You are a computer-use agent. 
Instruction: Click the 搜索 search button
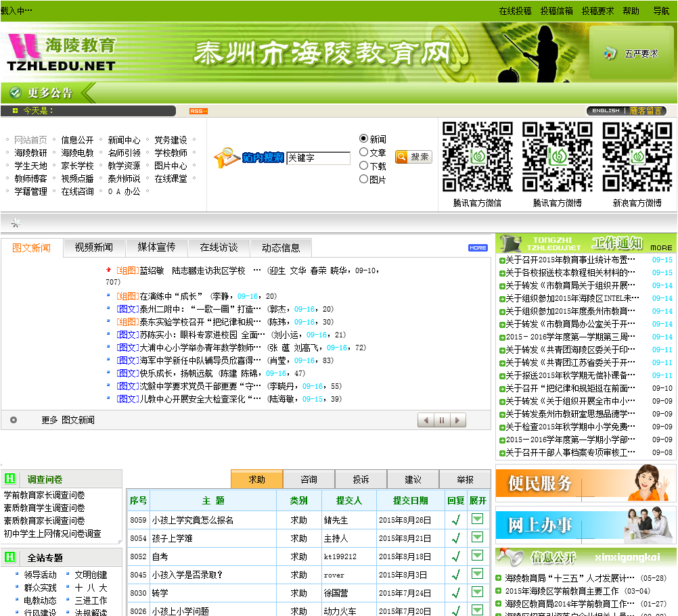[x=413, y=157]
